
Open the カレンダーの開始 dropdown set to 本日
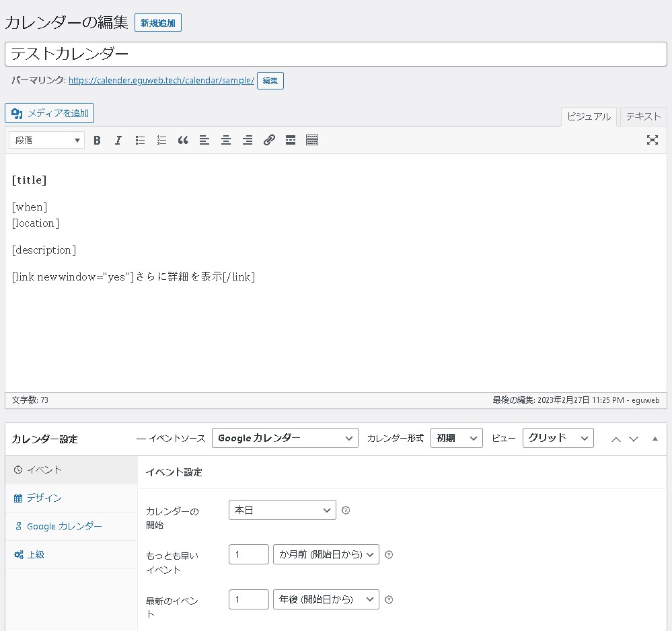tap(282, 511)
